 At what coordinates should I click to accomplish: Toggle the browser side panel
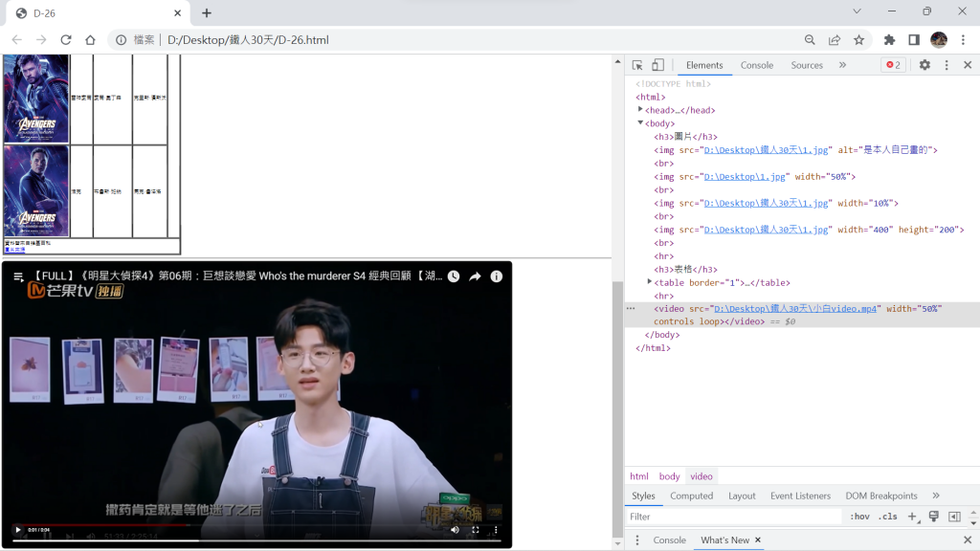(914, 40)
